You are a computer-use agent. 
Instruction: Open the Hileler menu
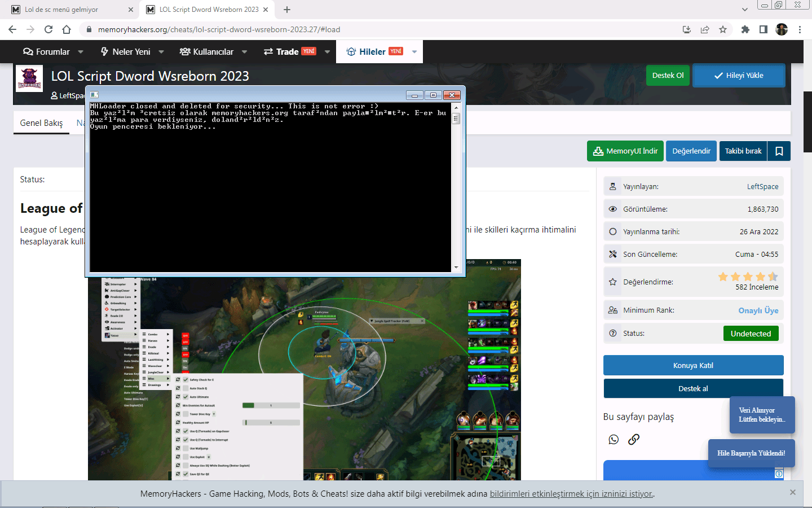click(x=374, y=52)
